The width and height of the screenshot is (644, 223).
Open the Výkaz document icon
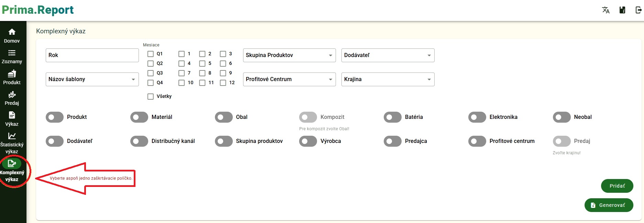[12, 115]
